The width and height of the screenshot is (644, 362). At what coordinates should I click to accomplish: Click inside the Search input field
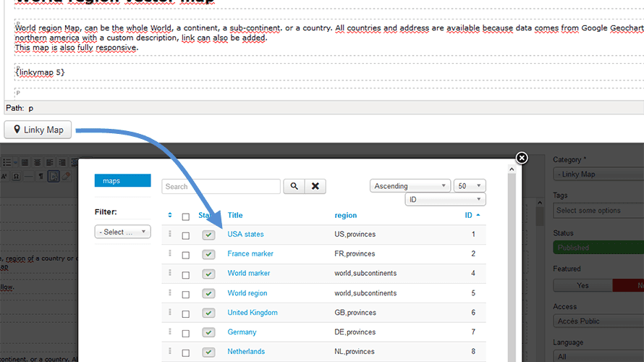[x=221, y=187]
